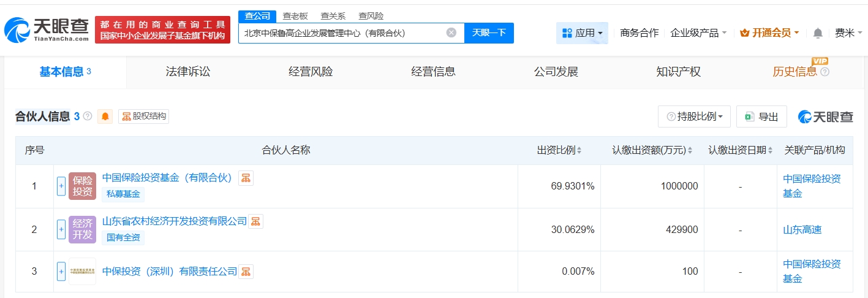Click the 天眼查 logo at top left
Viewport: 868px width, 298px height.
(x=47, y=29)
